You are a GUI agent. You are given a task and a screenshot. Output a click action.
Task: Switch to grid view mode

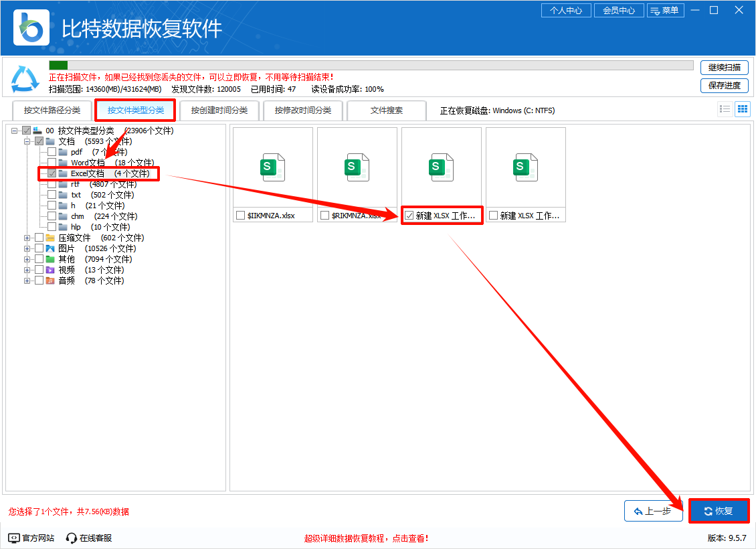pyautogui.click(x=742, y=108)
